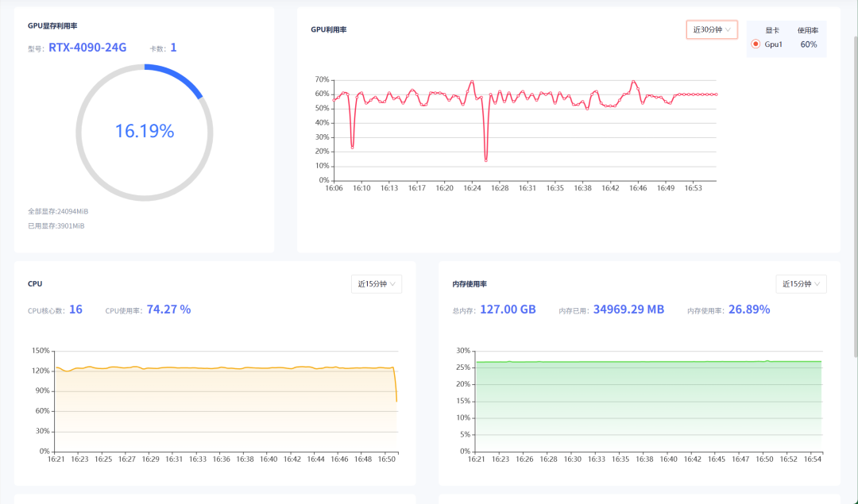Viewport: 858px width, 504px height.
Task: Select the Gpu1 red radio marker
Action: (756, 44)
